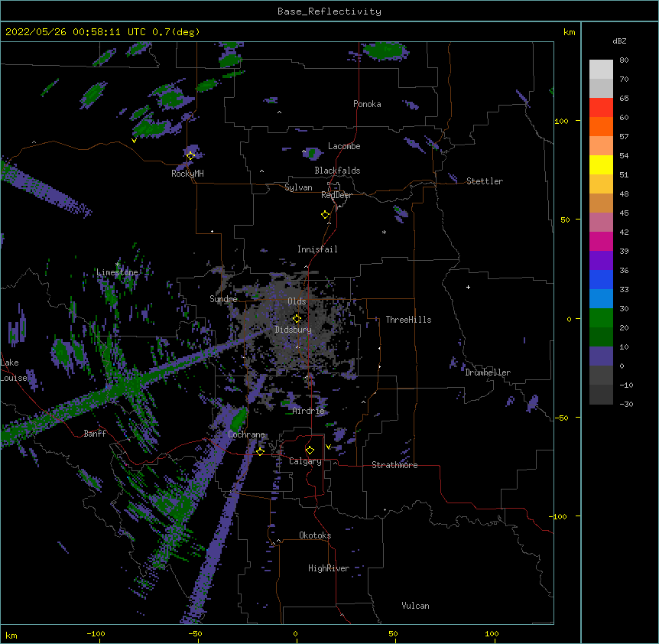Select the yellow diamond marker above Calgary label

point(310,450)
